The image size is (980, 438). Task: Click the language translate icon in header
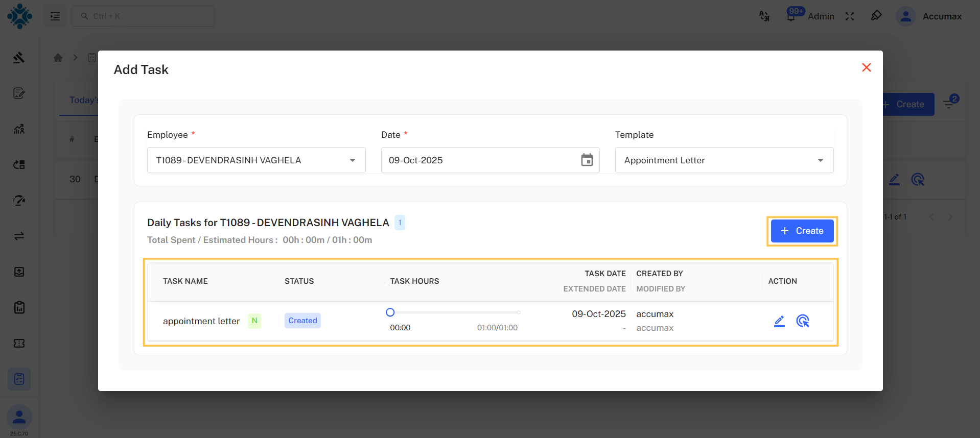[x=764, y=16]
